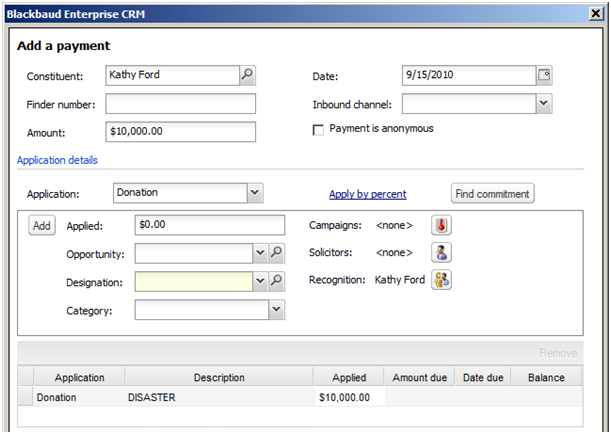Expand the Designation dropdown arrow
The height and width of the screenshot is (434, 611).
click(x=261, y=282)
